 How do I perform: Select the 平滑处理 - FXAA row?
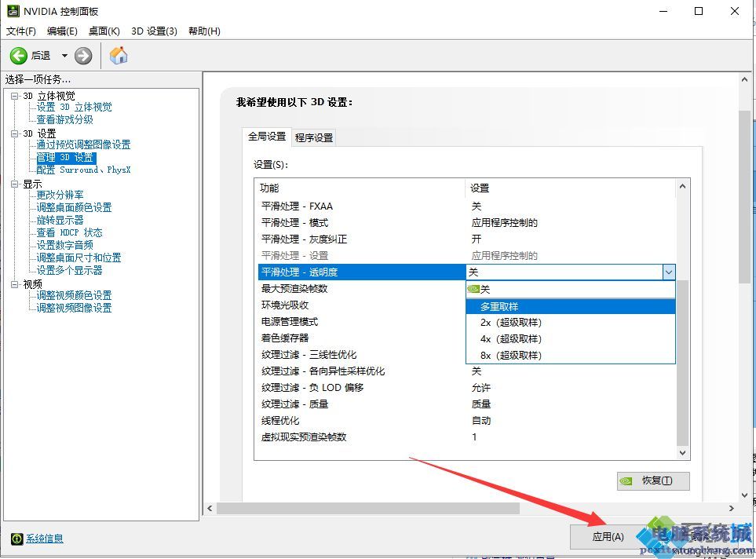[x=466, y=206]
